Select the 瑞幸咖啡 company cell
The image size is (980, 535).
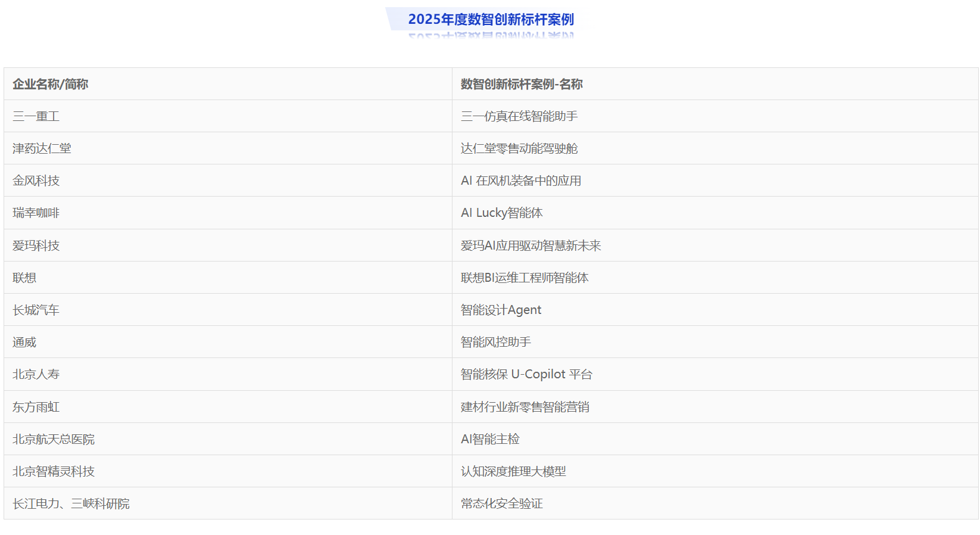pos(36,213)
